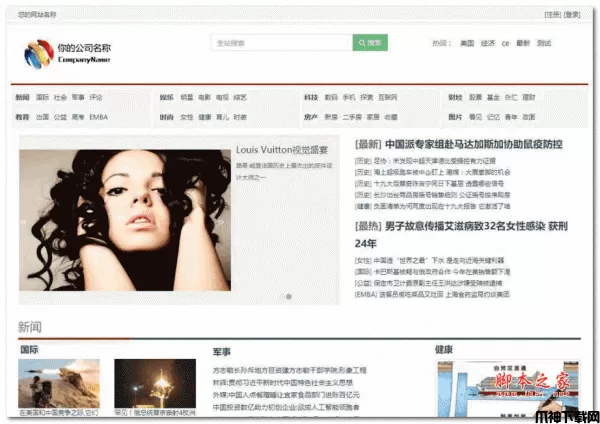Open the [EMBA] tagged news item
This screenshot has width=600, height=424.
pos(432,294)
